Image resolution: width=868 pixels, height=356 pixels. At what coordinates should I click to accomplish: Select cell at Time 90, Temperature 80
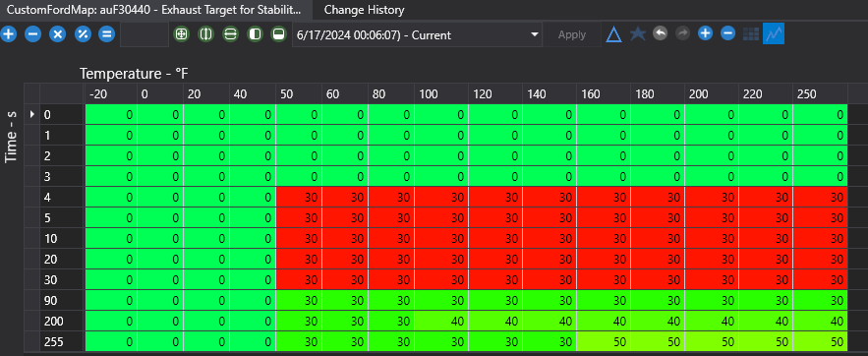pyautogui.click(x=391, y=301)
